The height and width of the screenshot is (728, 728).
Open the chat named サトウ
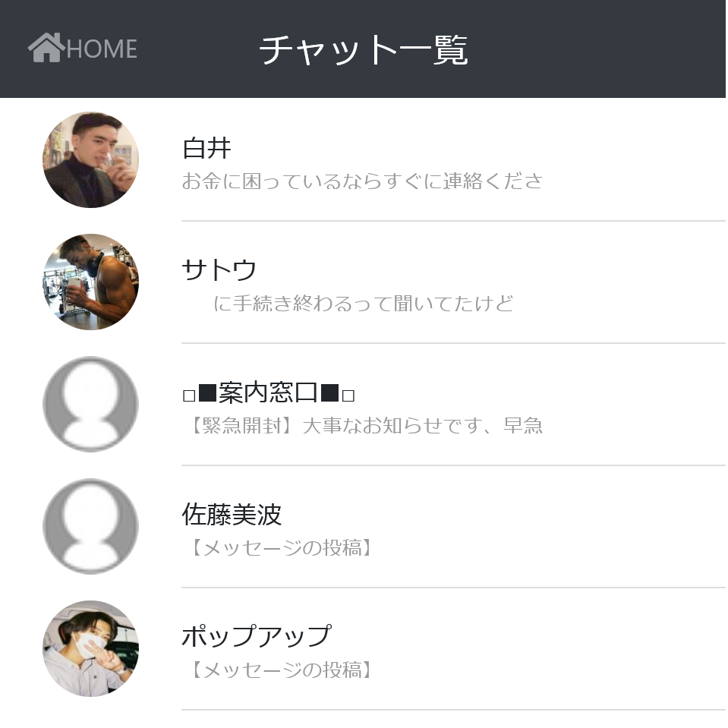(219, 270)
